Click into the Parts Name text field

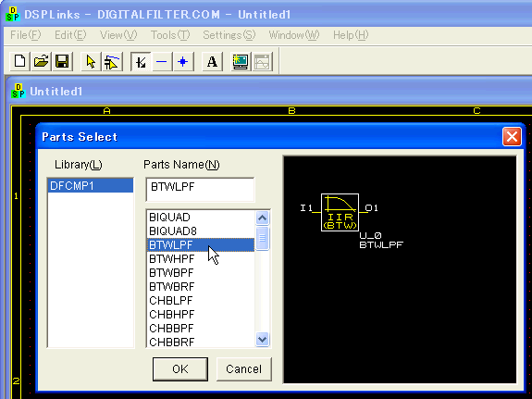pos(200,189)
